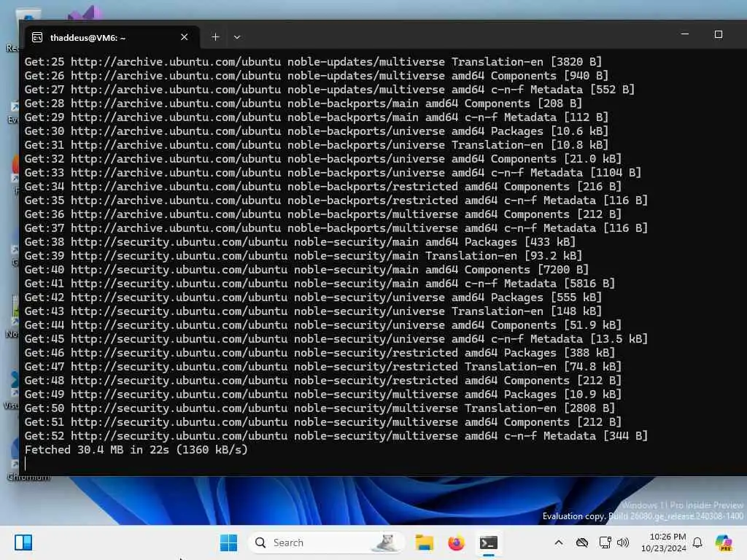Click the line 'Fetched 30.4 MB in 22s'
The height and width of the screenshot is (560, 747).
coord(136,449)
